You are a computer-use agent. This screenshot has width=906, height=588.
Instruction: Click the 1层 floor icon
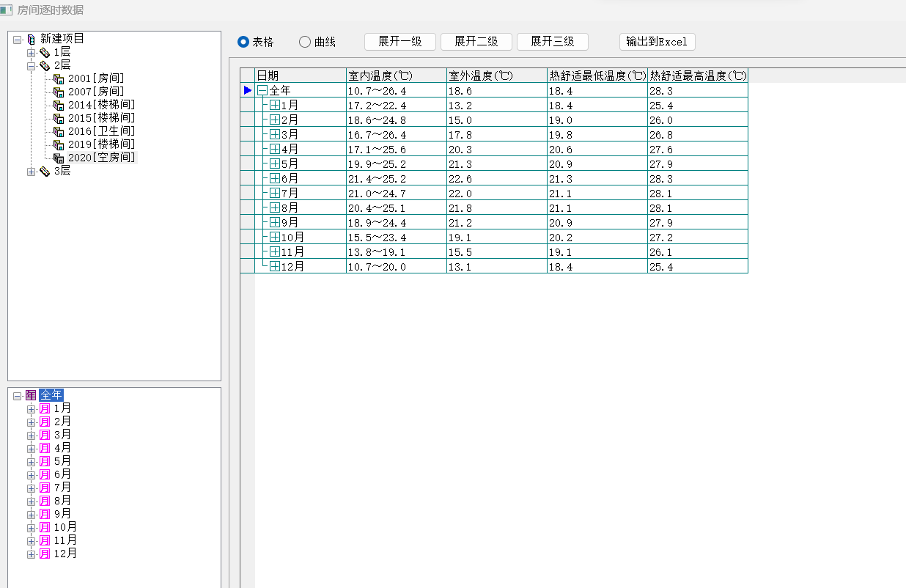point(45,53)
